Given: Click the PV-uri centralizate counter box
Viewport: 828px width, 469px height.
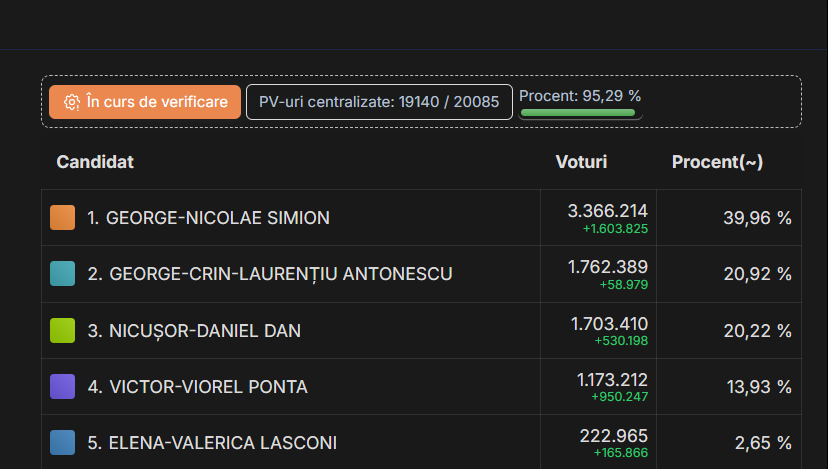Looking at the screenshot, I should [x=379, y=102].
